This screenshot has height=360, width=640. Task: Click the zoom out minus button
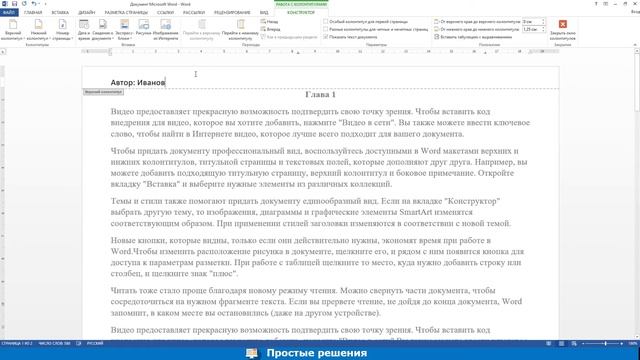point(584,344)
